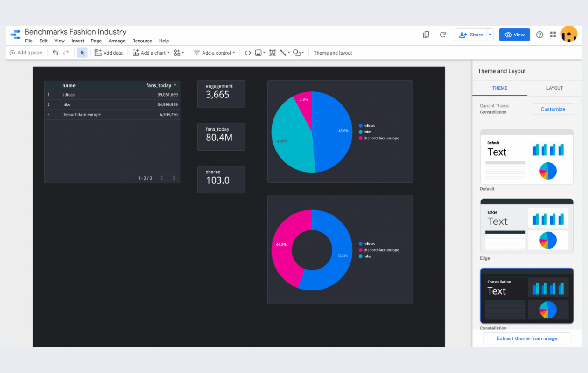The width and height of the screenshot is (588, 373).
Task: Open the Page menu
Action: click(96, 41)
